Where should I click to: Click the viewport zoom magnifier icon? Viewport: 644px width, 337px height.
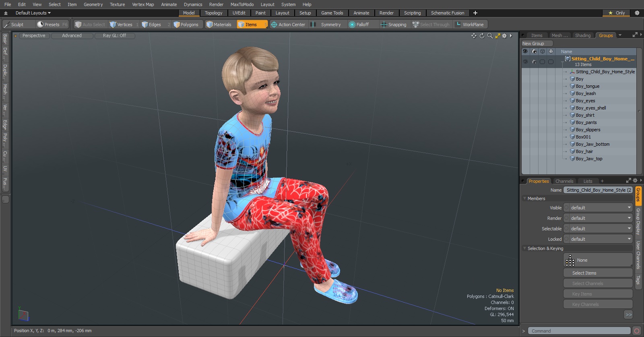[490, 36]
